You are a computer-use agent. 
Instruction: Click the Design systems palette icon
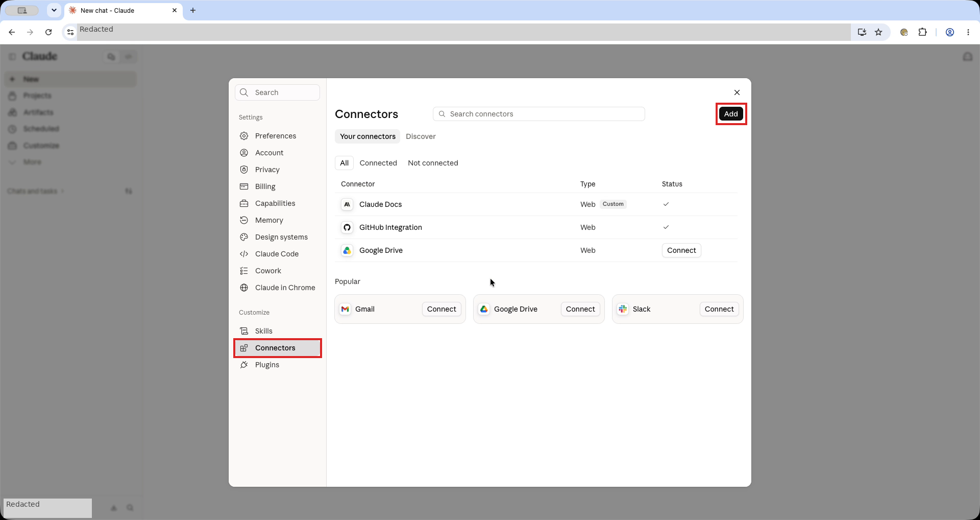[x=244, y=237]
